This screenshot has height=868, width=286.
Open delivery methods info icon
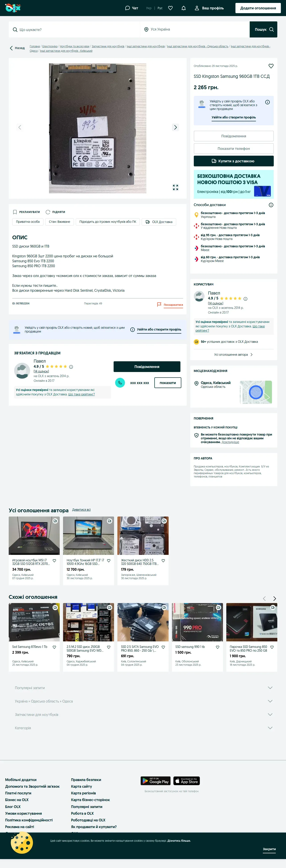(x=271, y=205)
